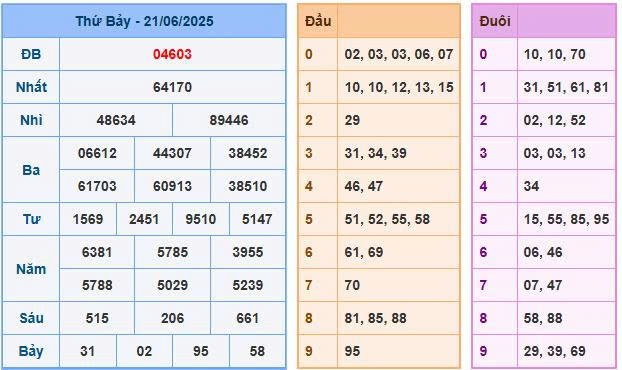This screenshot has width=622, height=370.
Task: Select the Năm number 5239
Action: [x=248, y=285]
